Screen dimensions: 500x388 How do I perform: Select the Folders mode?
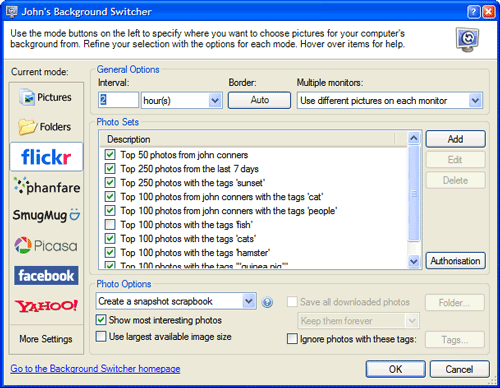coord(46,127)
